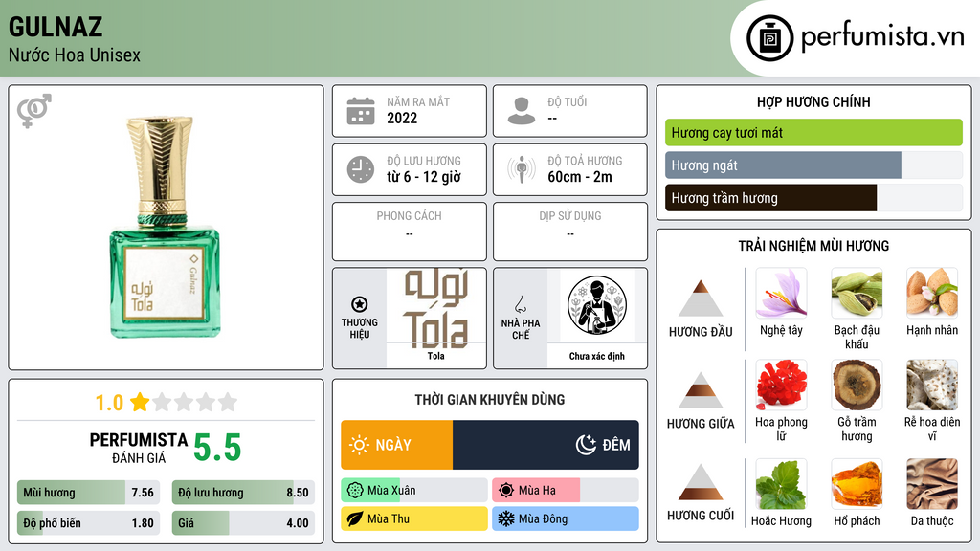Click the 60cm - 2m sillage value
The height and width of the screenshot is (551, 980).
(x=580, y=177)
